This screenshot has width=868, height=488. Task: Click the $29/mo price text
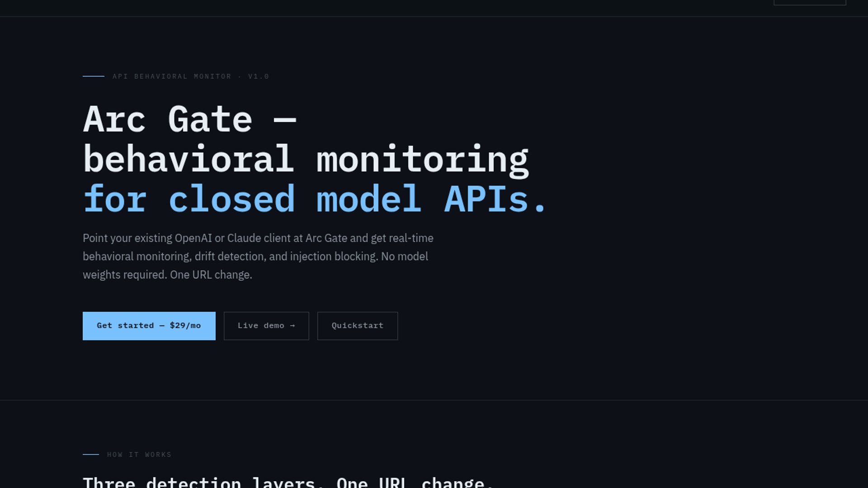(x=185, y=326)
